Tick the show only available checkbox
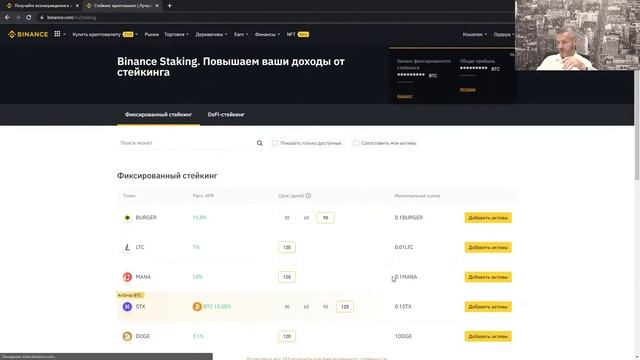This screenshot has height=360, width=640. click(x=275, y=143)
